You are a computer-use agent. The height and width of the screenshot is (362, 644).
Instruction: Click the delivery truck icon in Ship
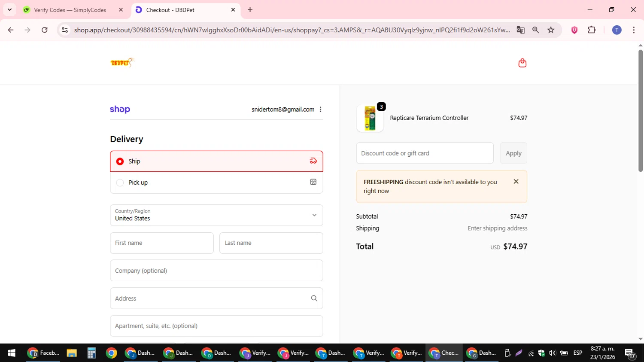point(313,161)
